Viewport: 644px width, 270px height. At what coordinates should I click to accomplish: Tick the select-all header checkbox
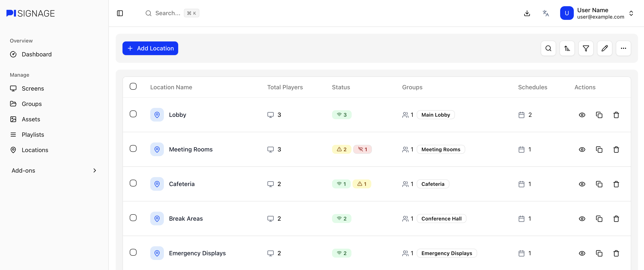click(133, 87)
